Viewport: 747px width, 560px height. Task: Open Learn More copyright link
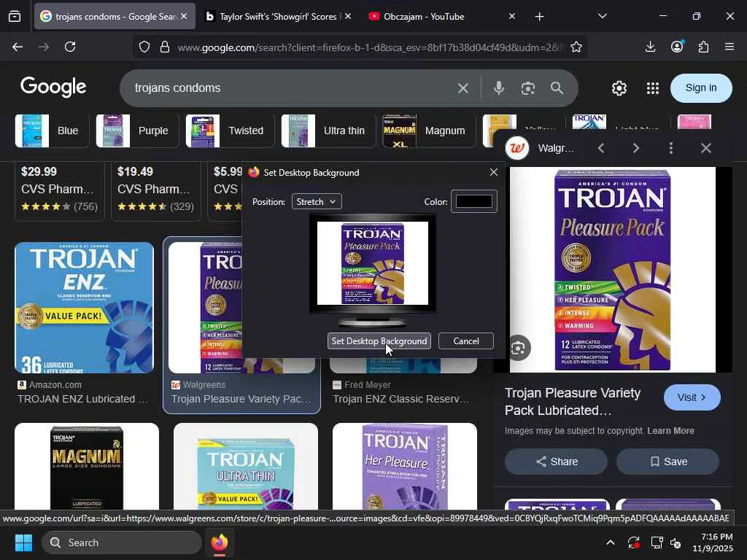click(x=670, y=431)
